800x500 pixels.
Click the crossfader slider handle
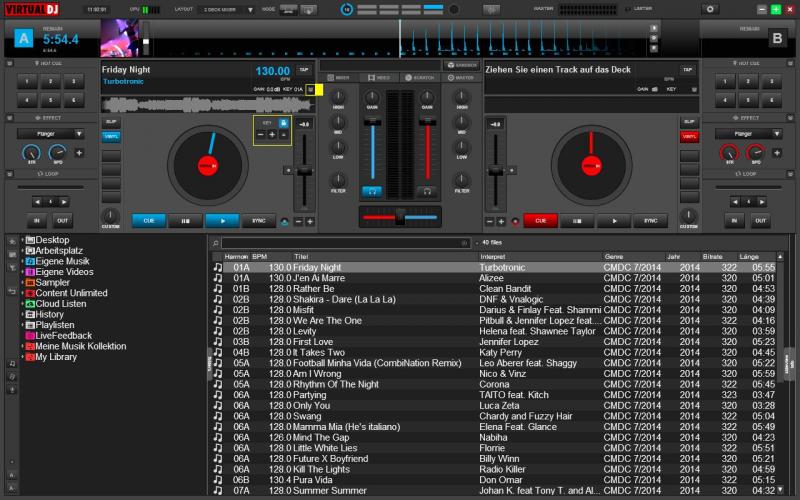pos(400,216)
